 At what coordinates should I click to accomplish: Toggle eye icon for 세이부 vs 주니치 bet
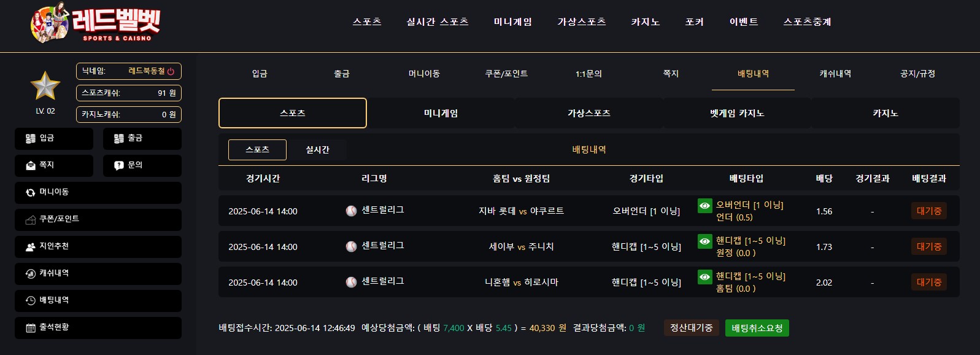(705, 241)
